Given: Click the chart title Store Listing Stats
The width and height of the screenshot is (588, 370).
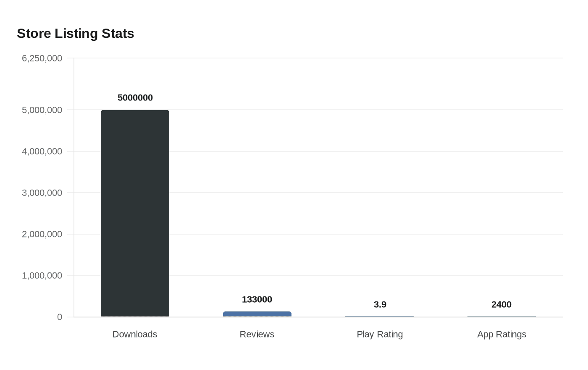Looking at the screenshot, I should pos(75,33).
